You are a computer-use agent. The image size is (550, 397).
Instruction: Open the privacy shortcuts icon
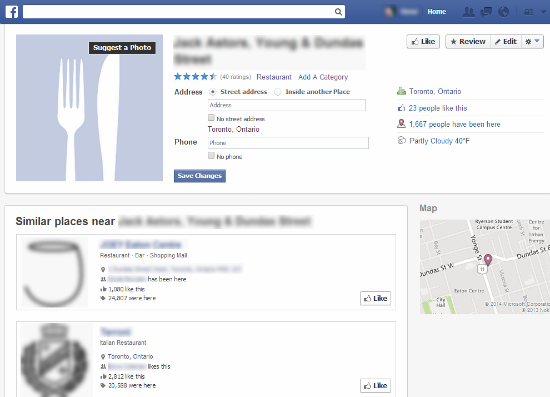pyautogui.click(x=528, y=12)
